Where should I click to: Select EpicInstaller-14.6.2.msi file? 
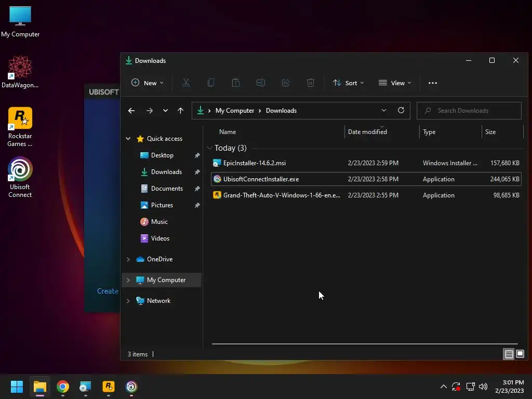(x=366, y=163)
